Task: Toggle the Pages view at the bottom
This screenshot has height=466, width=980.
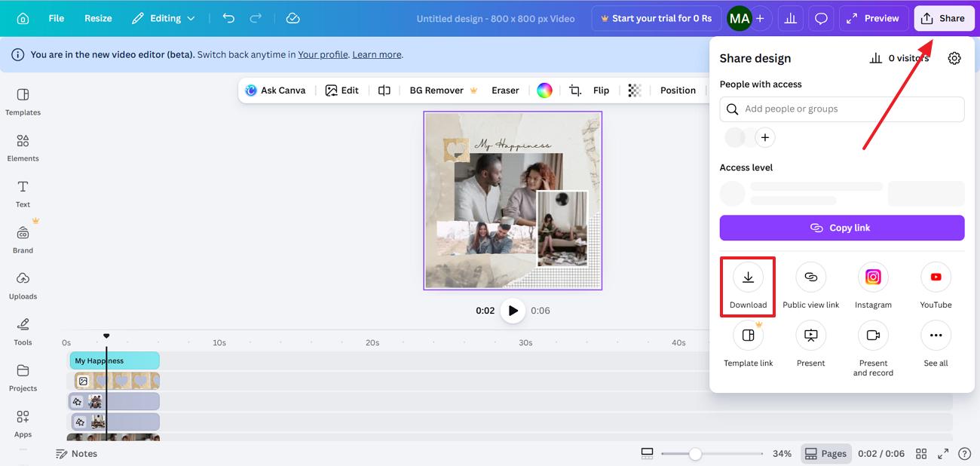Action: (825, 453)
